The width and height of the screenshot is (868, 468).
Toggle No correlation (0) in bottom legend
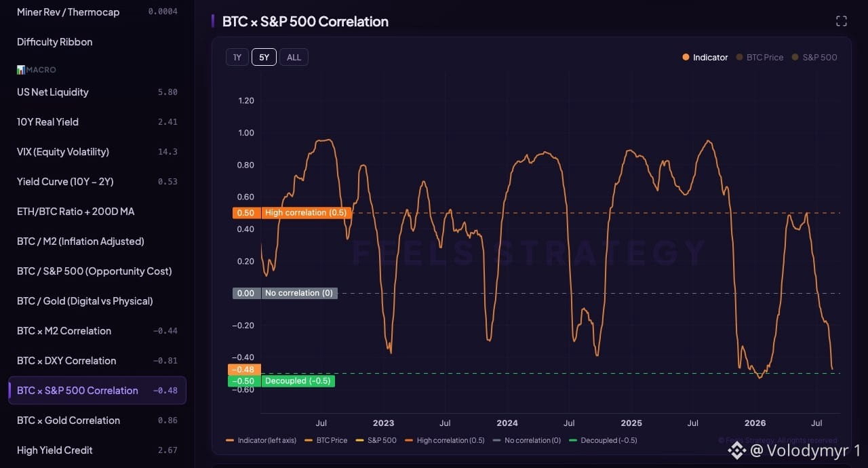[527, 440]
